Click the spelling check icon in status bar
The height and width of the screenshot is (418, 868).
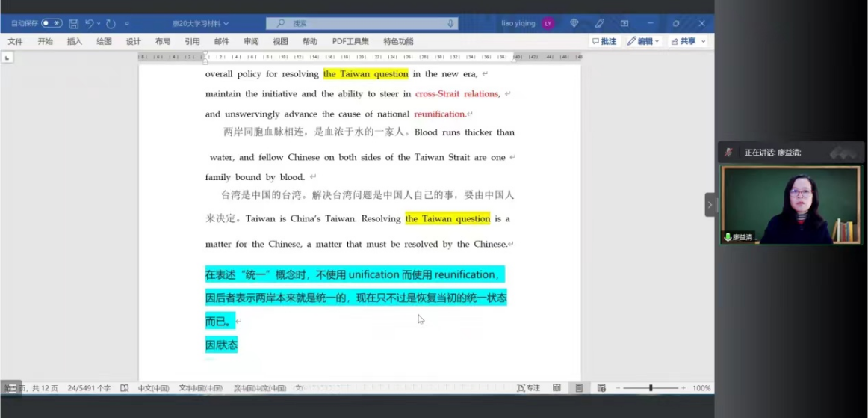124,388
